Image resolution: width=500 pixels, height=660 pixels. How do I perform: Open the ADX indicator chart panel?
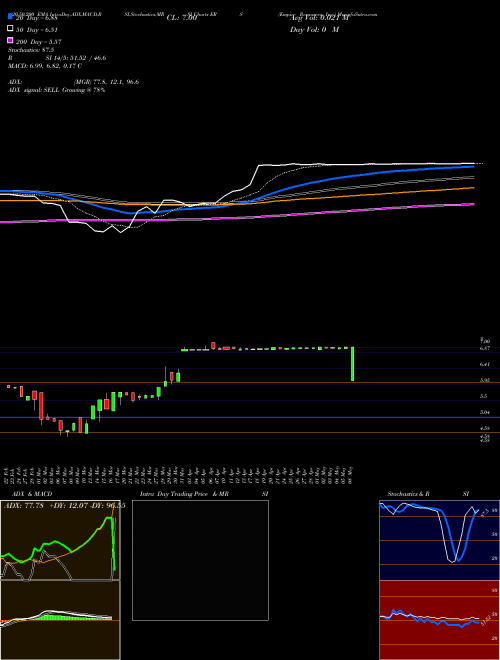point(60,540)
